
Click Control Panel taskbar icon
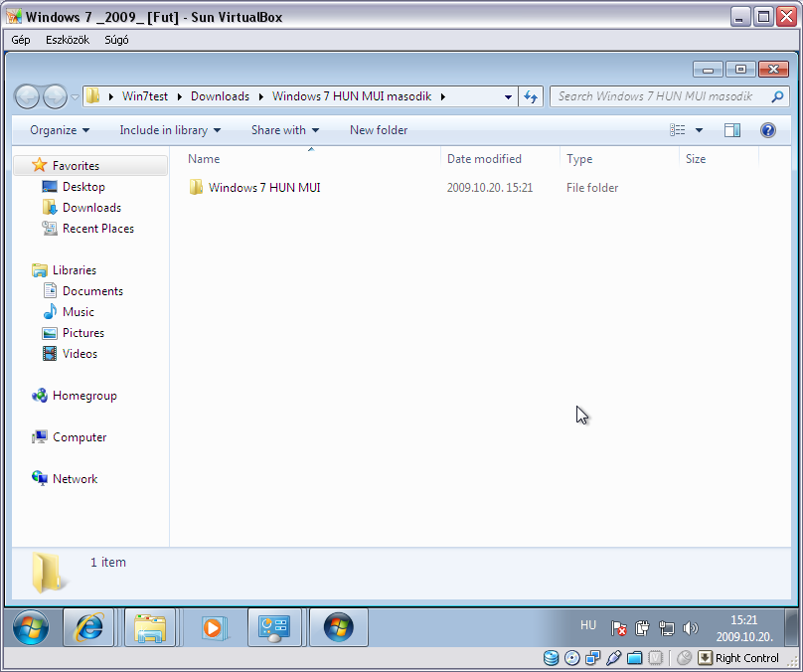tap(274, 627)
